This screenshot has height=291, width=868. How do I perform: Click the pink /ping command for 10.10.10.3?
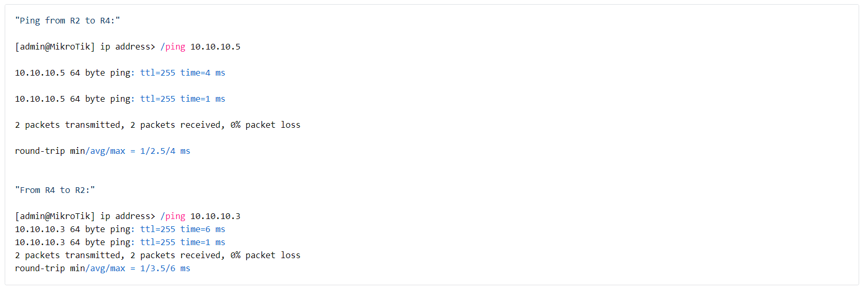tap(172, 216)
